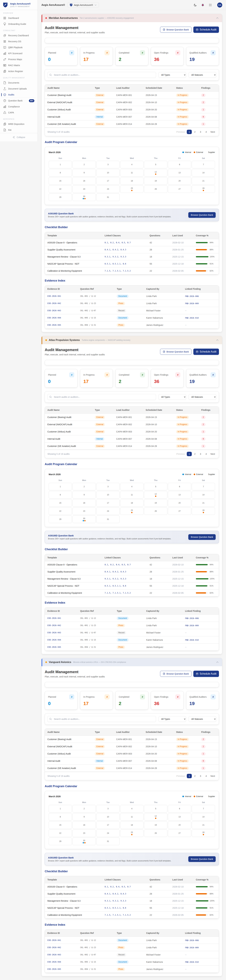The image size is (226, 980).
Task: Click Schedule Audit in Atlas Propulsion section
Action: 206,352
